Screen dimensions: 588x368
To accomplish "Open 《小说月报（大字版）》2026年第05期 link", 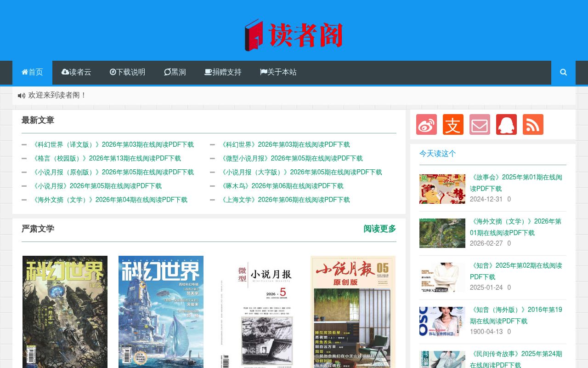I will (x=301, y=172).
